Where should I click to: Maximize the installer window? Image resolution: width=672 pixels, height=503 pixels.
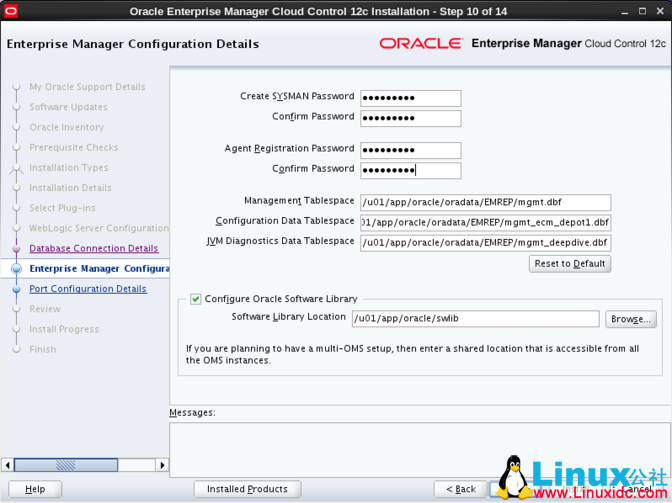642,12
